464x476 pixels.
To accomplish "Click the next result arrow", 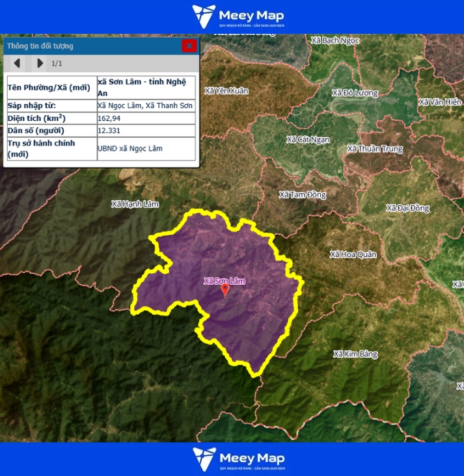I will pyautogui.click(x=40, y=63).
